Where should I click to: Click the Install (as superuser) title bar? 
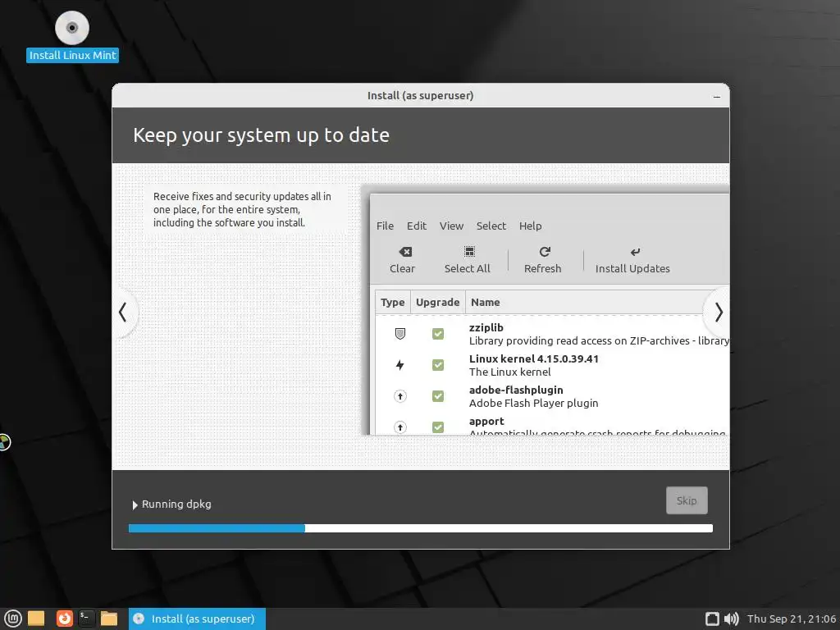point(421,95)
